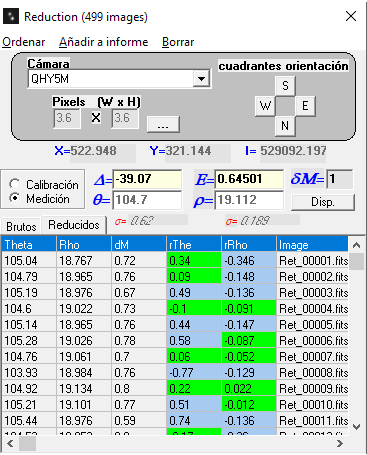Click the W orientation quadrant button
Viewport: 367px width, 455px height.
(x=265, y=106)
